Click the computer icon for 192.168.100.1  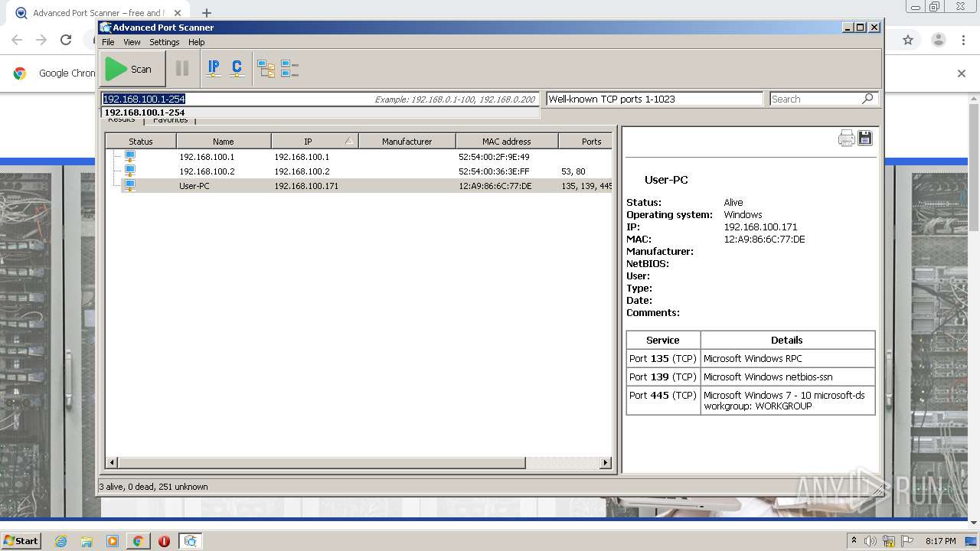129,156
